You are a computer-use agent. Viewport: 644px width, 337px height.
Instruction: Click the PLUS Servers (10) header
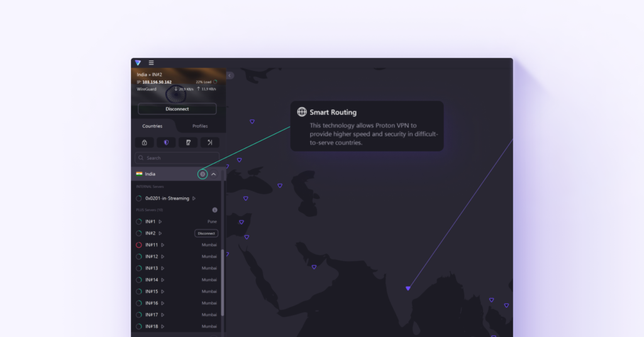coord(150,210)
